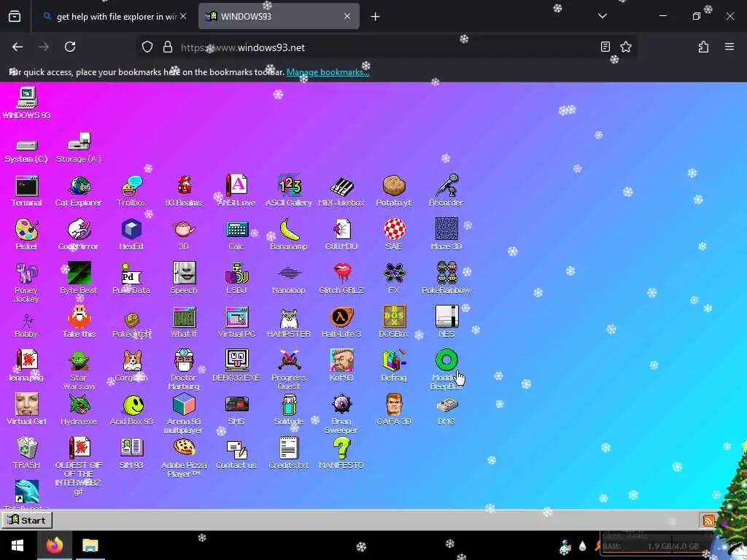Image resolution: width=747 pixels, height=560 pixels.
Task: Launch Star Wars.avi icon
Action: pos(79,370)
